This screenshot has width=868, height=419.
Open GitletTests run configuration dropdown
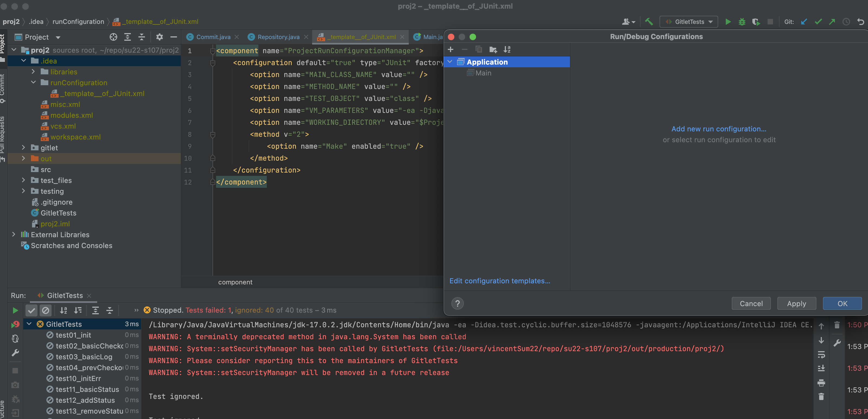click(689, 22)
